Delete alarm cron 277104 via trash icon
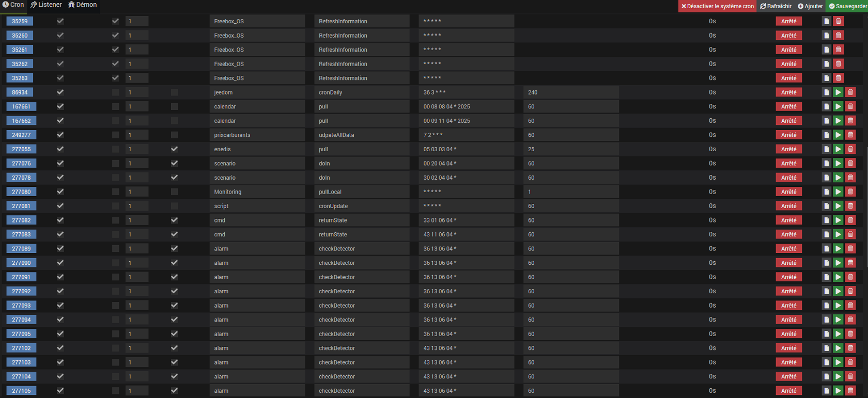Screen dimensions: 868x398 pos(850,376)
